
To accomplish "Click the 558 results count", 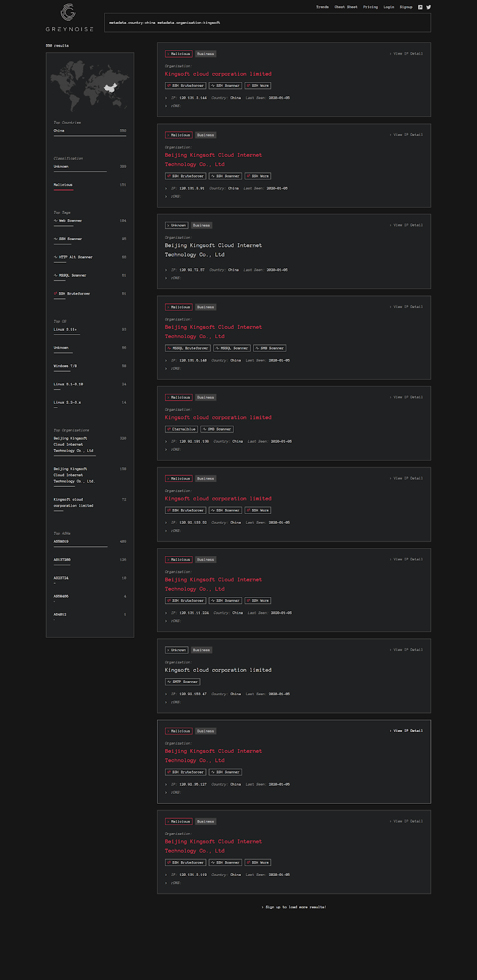I will click(x=57, y=45).
